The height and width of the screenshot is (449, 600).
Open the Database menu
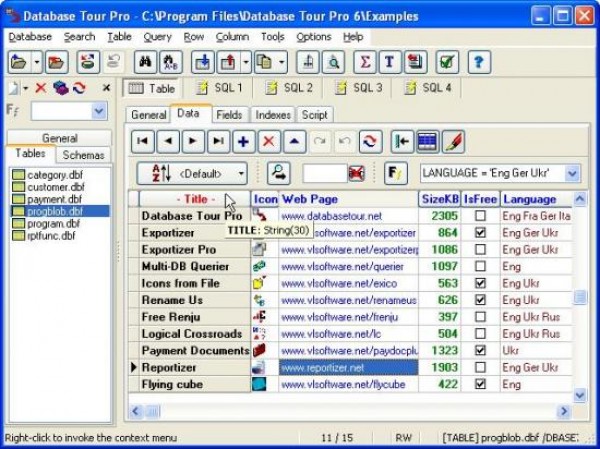coord(30,37)
